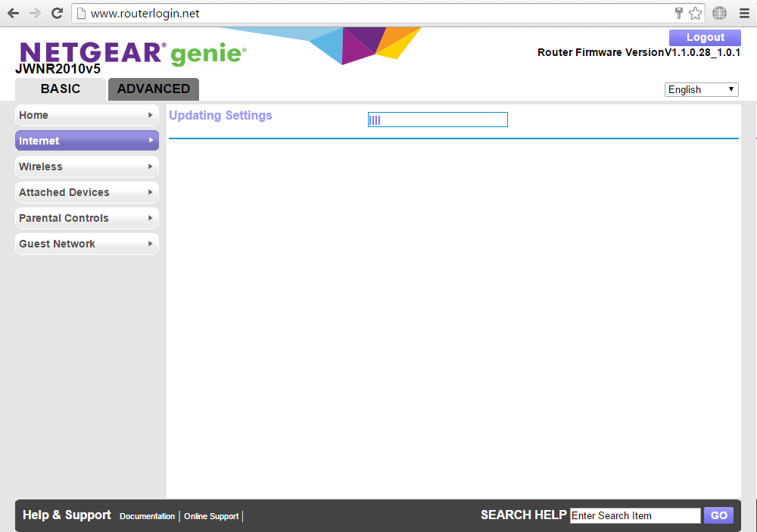The height and width of the screenshot is (532, 757).
Task: Click the Updating Settings heading
Action: (x=220, y=115)
